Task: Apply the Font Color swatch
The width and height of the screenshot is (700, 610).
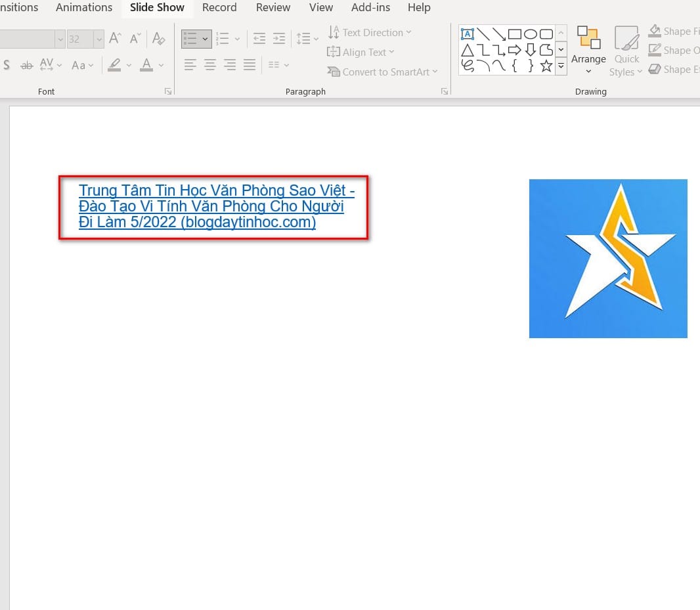Action: coord(146,65)
